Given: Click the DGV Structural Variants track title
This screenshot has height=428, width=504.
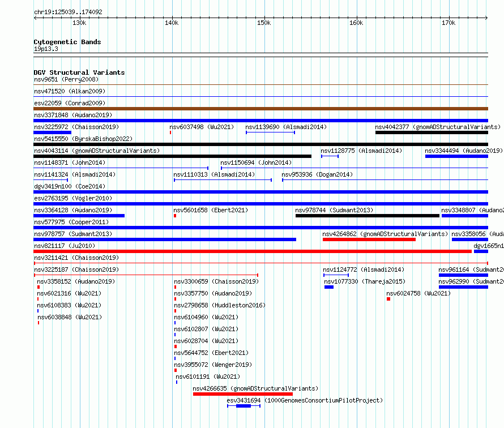Looking at the screenshot, I should pos(79,72).
